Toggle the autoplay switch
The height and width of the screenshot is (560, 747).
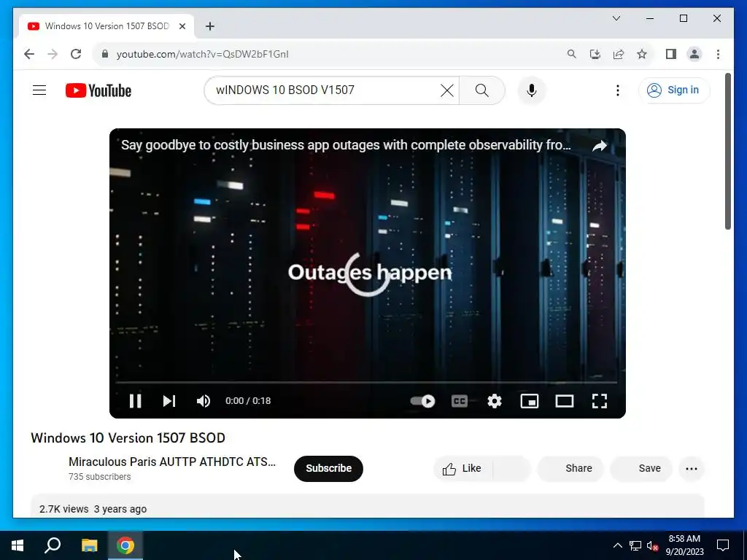pos(422,401)
